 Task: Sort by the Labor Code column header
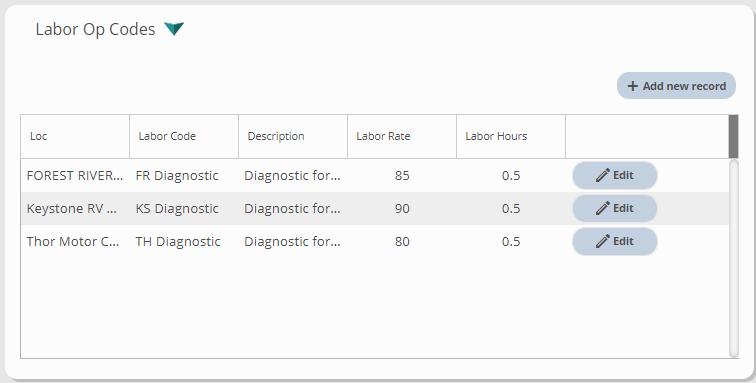[x=184, y=137]
